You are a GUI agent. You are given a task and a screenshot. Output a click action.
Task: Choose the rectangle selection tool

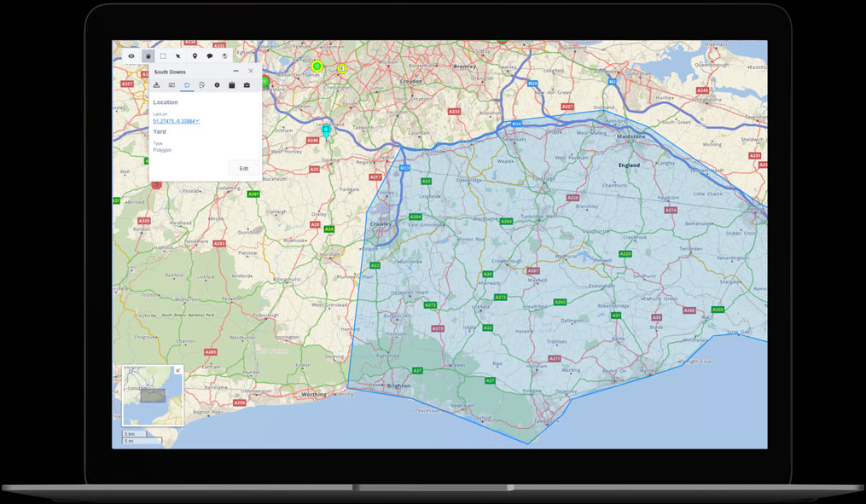pos(163,55)
